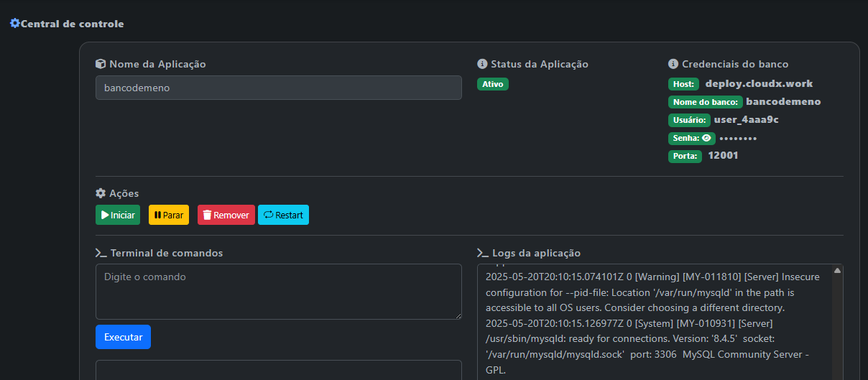868x380 pixels.
Task: Select the 12001 port value
Action: [x=723, y=155]
